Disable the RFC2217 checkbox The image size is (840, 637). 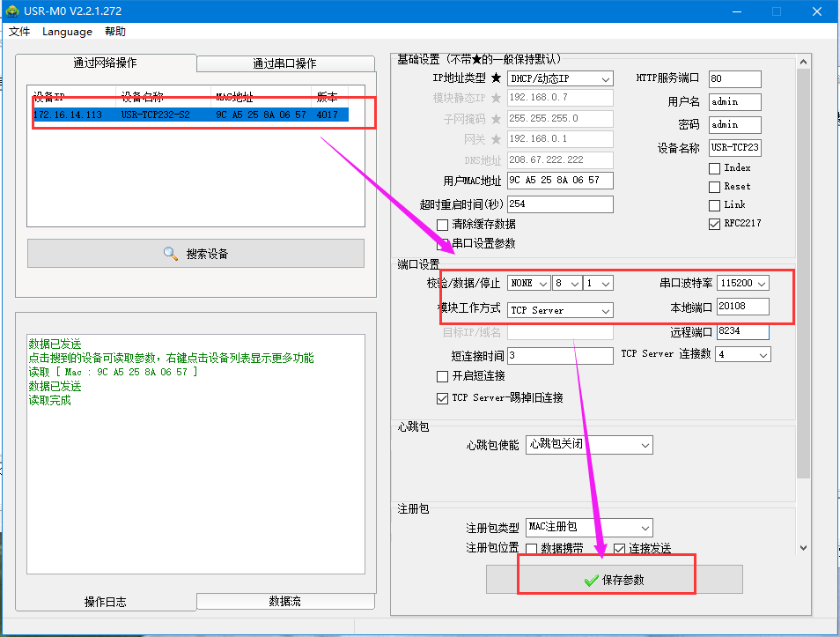coord(715,224)
